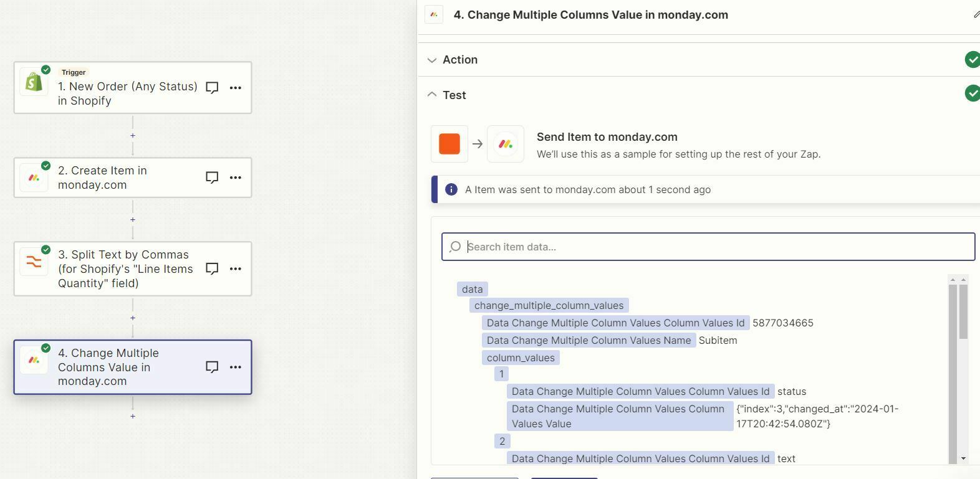Collapse column value entry 1
980x479 pixels.
[501, 374]
